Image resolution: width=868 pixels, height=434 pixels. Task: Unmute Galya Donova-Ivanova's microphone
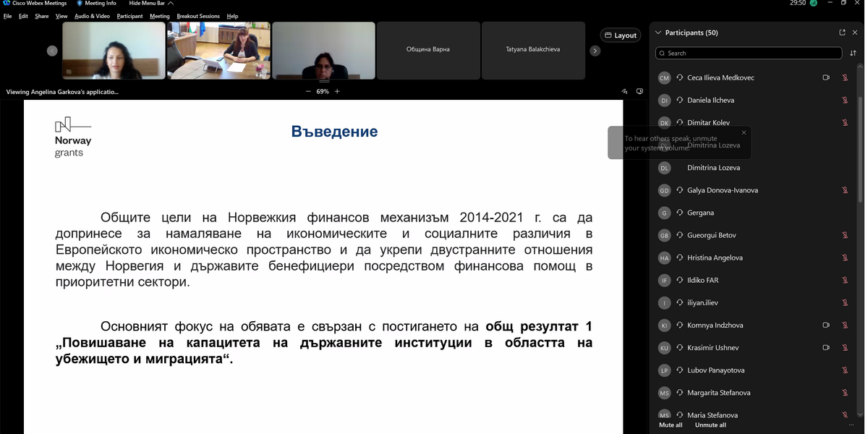845,190
